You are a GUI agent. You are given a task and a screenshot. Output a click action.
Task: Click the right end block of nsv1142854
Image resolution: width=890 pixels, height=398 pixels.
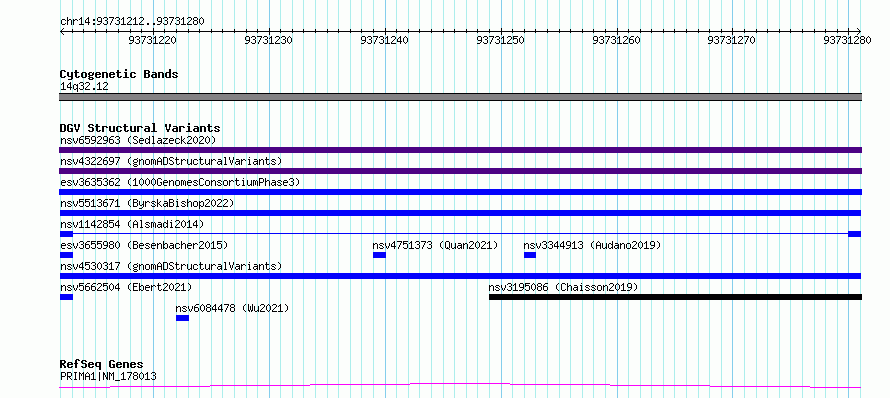[855, 234]
